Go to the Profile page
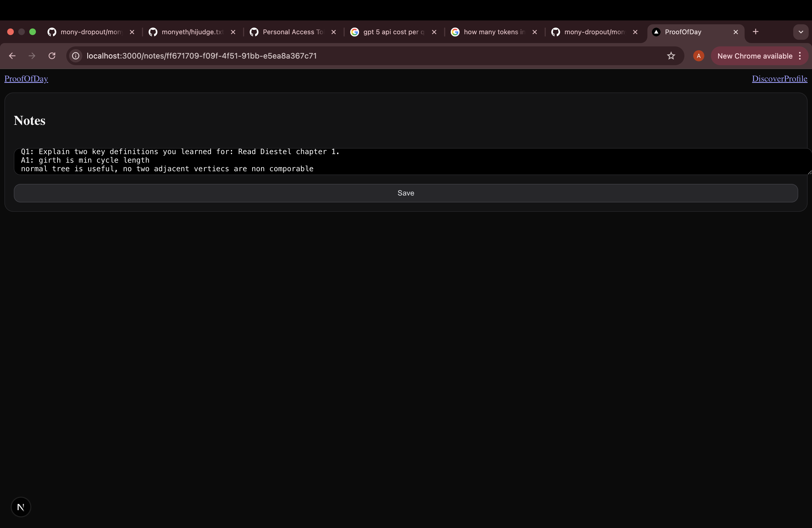The width and height of the screenshot is (812, 528). click(796, 79)
